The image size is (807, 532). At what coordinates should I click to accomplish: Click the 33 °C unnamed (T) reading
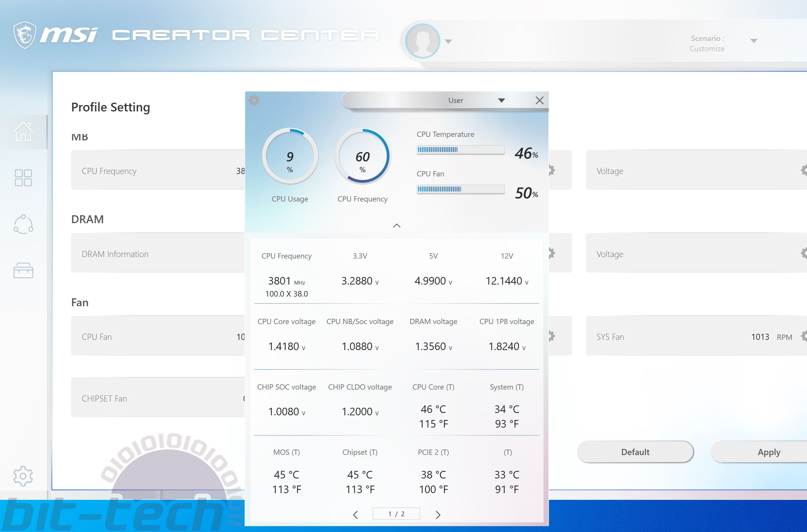tap(507, 475)
